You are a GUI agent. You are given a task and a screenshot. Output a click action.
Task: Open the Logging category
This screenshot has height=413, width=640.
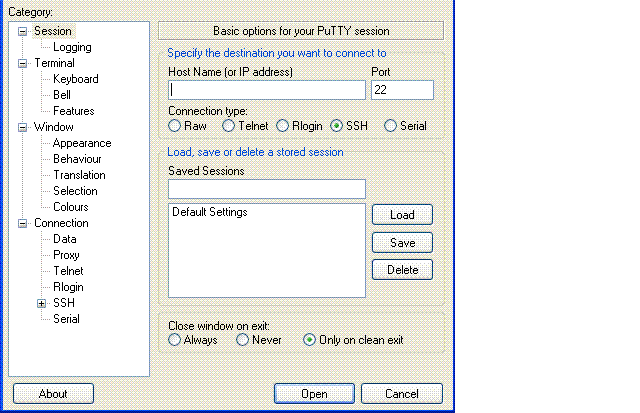click(x=72, y=47)
